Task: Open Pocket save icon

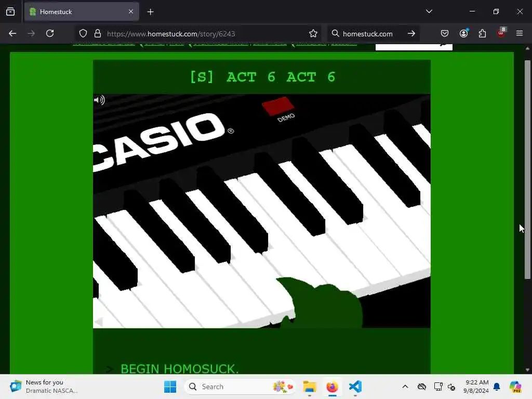Action: pos(445,33)
